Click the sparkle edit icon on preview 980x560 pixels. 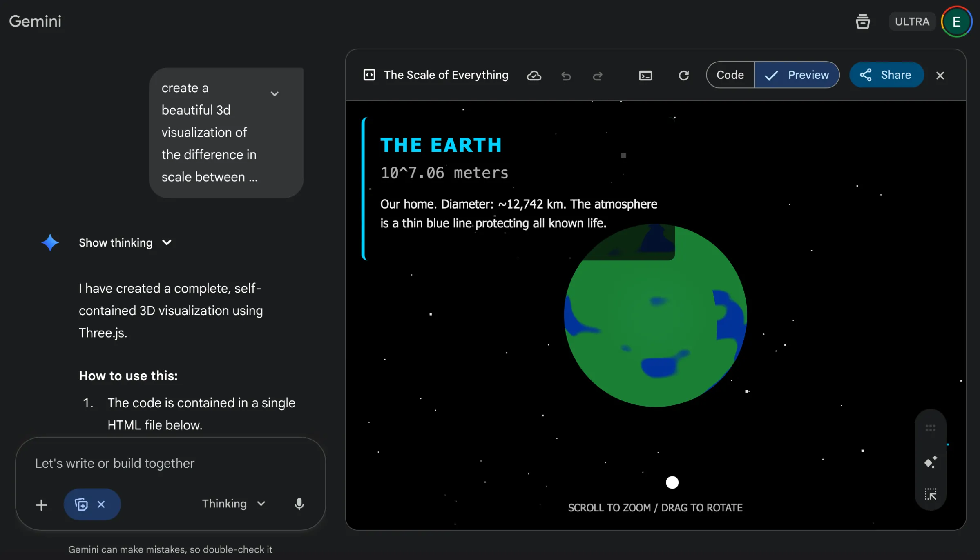tap(931, 462)
